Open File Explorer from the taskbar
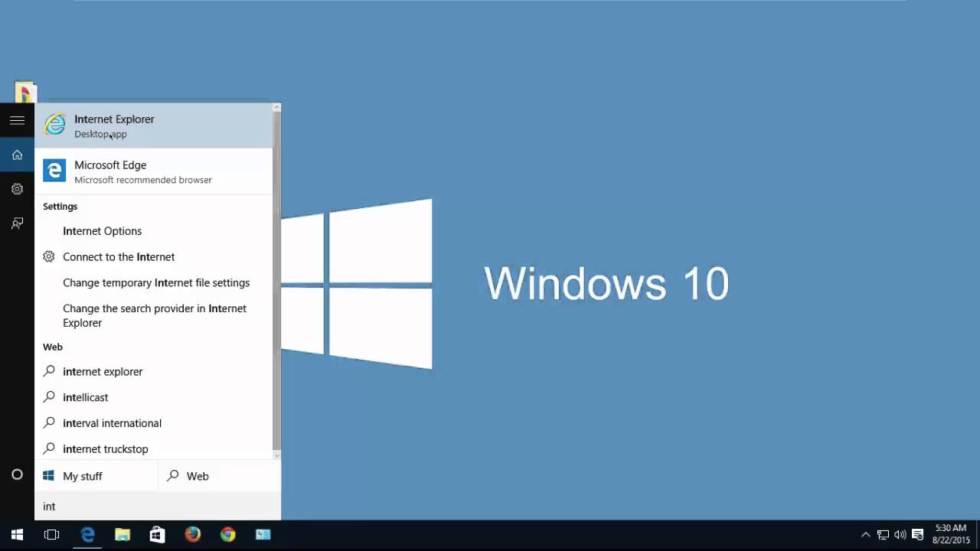Screen dimensions: 980x551 122,535
